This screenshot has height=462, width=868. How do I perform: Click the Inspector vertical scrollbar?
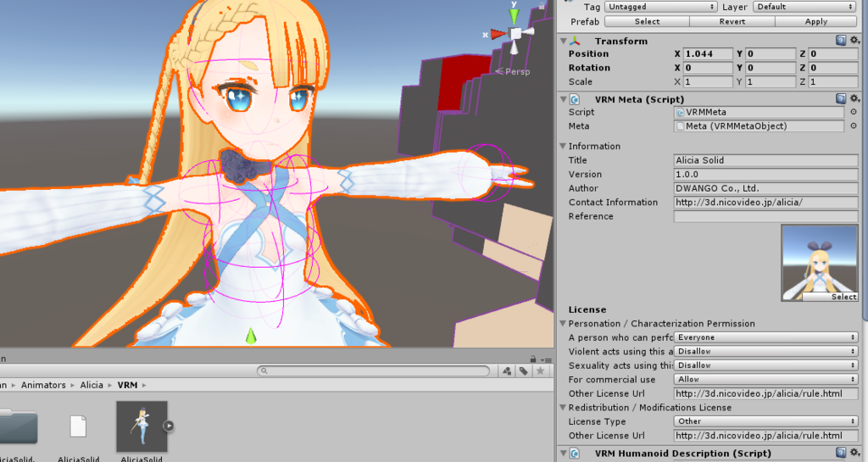point(865,160)
